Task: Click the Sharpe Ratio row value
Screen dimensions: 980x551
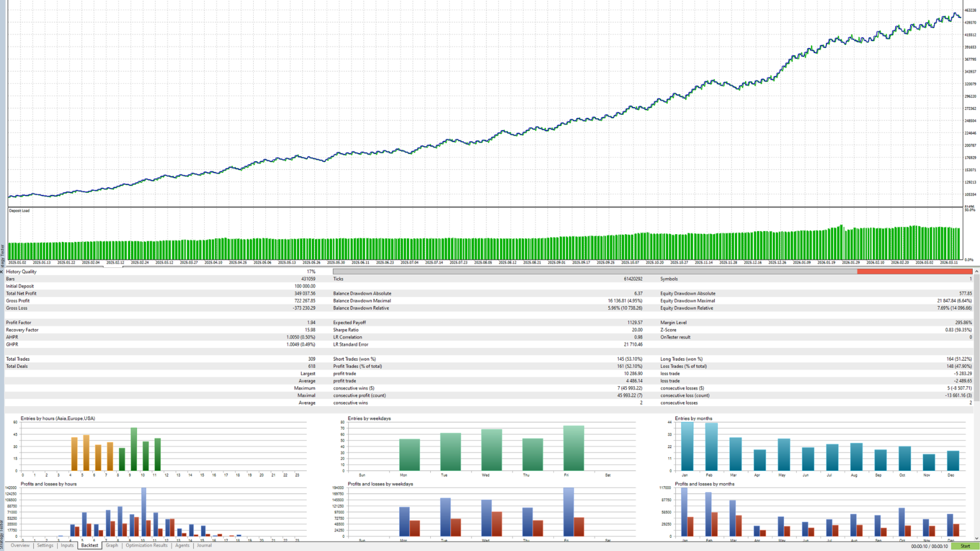Action: [637, 330]
